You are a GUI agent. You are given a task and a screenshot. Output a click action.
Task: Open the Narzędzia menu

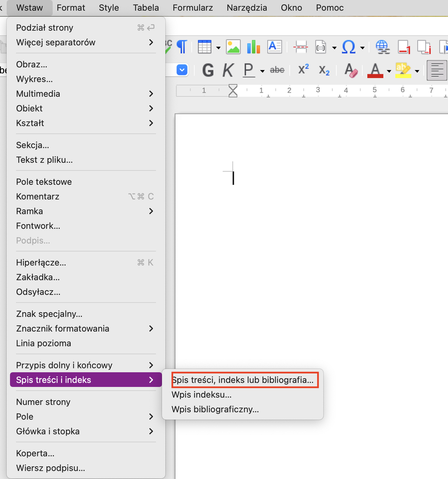[246, 7]
